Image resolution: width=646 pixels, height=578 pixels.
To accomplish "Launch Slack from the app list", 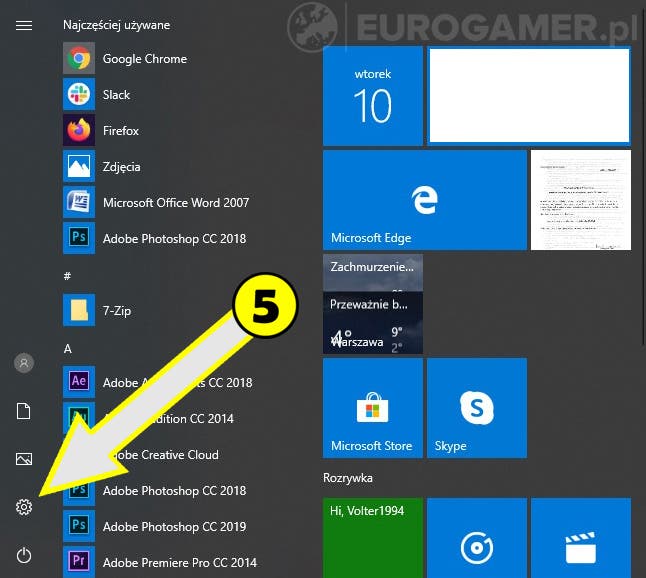I will click(x=96, y=94).
